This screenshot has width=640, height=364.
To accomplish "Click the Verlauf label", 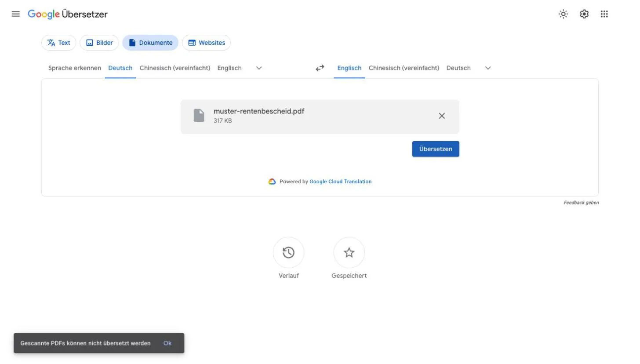I will 289,276.
